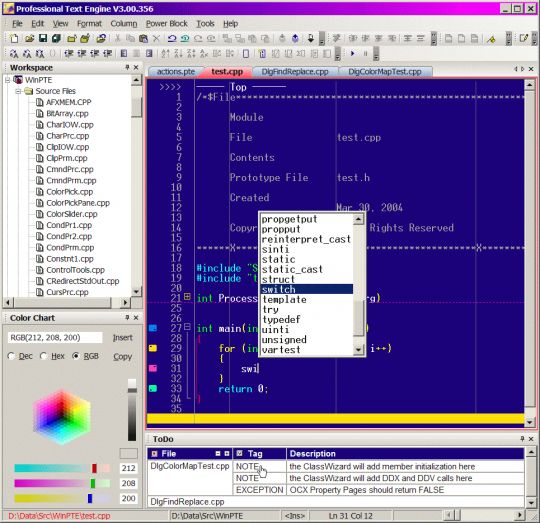Click the blue bookmark marker on line 27
This screenshot has width=540, height=523.
coord(153,328)
